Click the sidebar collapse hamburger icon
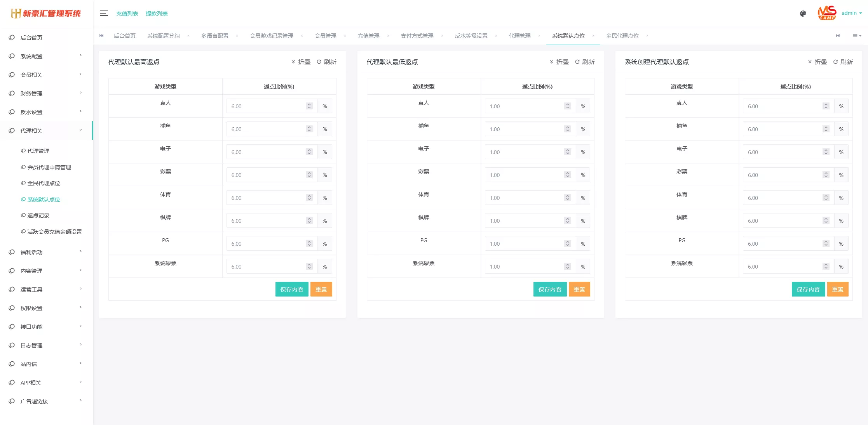Image resolution: width=868 pixels, height=425 pixels. point(104,13)
